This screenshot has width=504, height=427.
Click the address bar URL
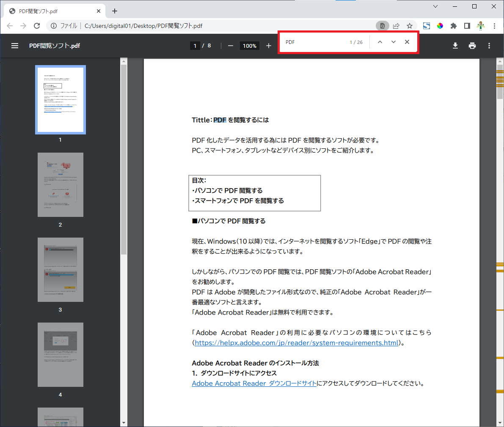click(143, 26)
